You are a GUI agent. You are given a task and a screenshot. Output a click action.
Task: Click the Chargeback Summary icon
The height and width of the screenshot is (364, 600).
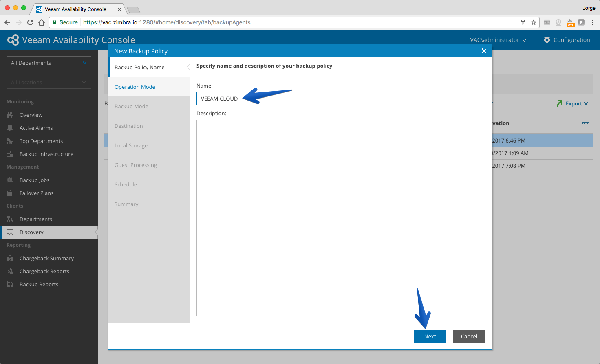click(10, 258)
